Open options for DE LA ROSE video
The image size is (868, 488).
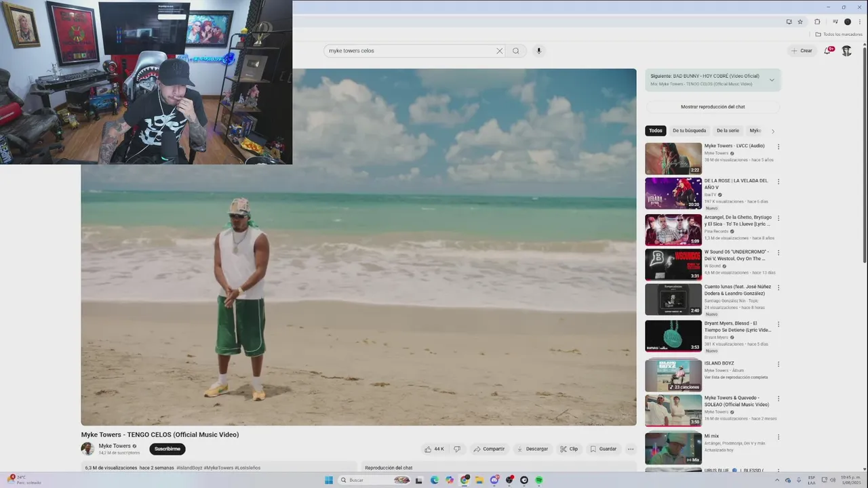[778, 182]
